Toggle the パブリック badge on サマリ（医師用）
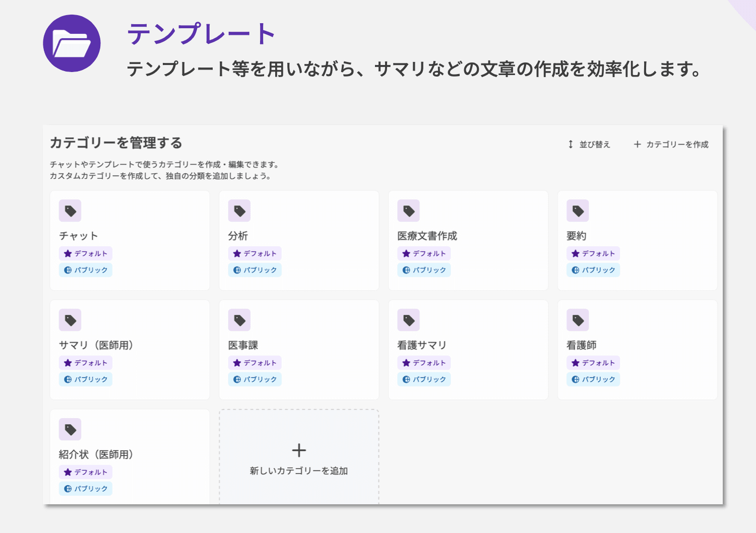756x533 pixels. tap(85, 379)
